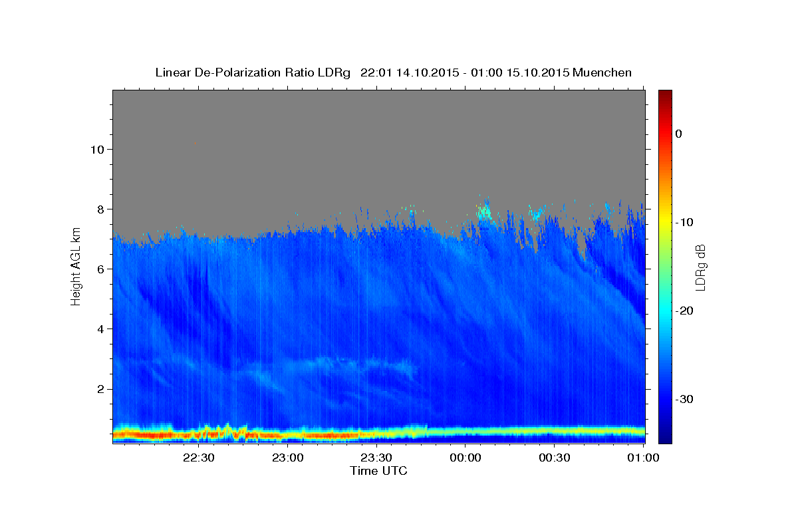Click the 23:30 time tick label

point(376,458)
